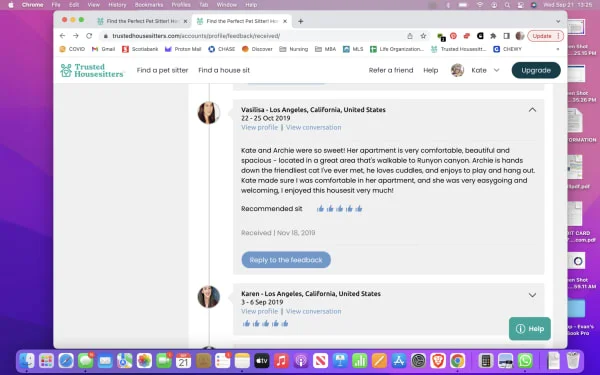This screenshot has width=600, height=375.
Task: Collapse Vasilisa's feedback with the up chevron
Action: click(532, 110)
